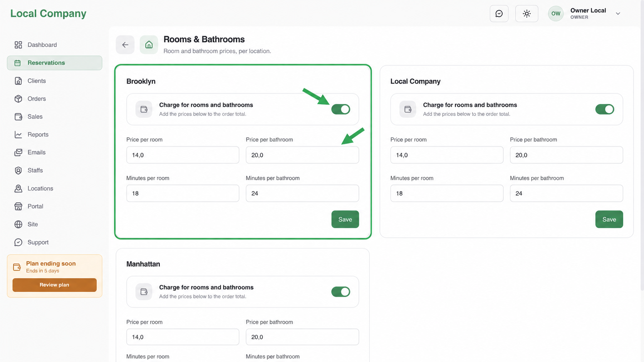Edit Brooklyn Price per bathroom field
Image resolution: width=644 pixels, height=362 pixels.
[302, 155]
